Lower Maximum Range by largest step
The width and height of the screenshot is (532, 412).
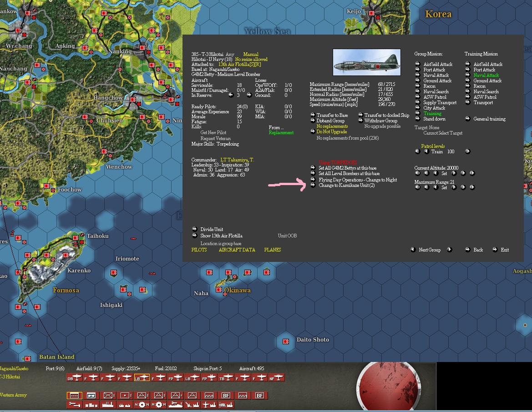click(x=418, y=187)
